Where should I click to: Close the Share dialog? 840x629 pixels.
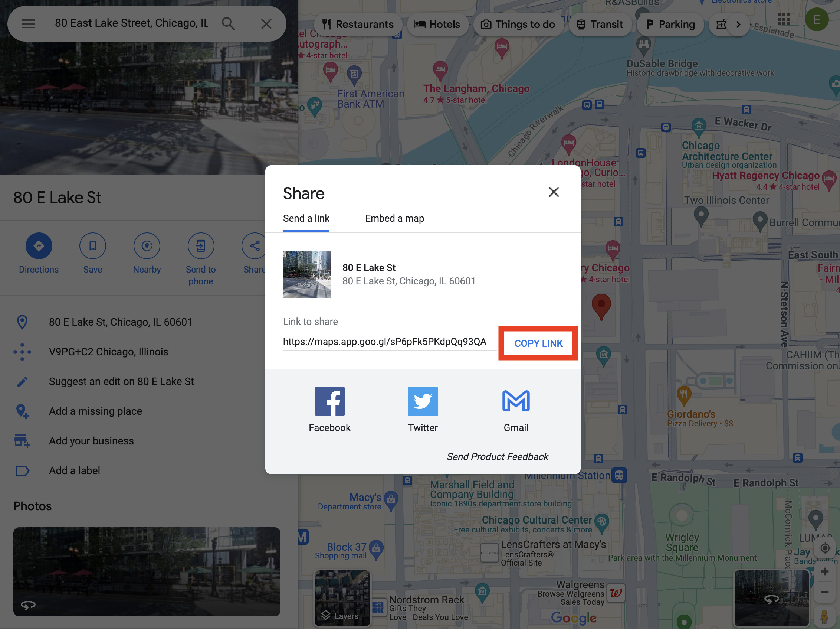554,192
